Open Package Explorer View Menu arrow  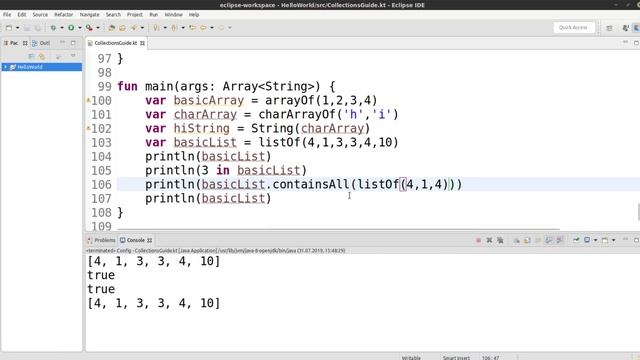click(73, 56)
